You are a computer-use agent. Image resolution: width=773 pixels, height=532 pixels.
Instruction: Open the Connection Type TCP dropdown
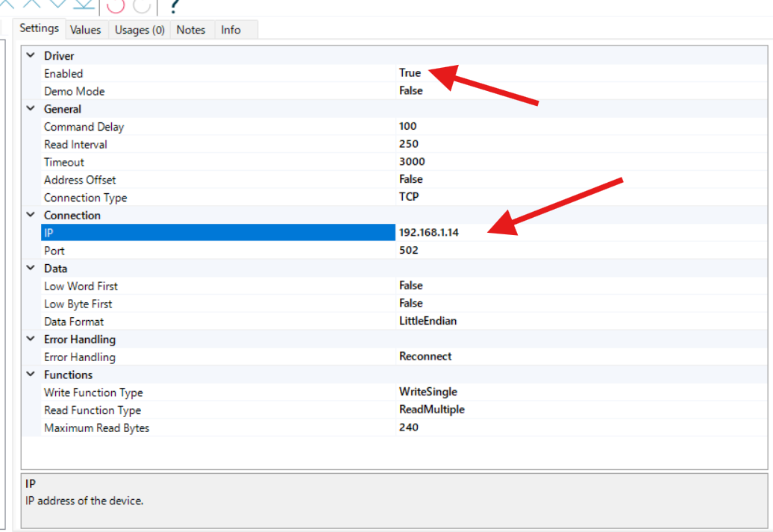(x=409, y=197)
